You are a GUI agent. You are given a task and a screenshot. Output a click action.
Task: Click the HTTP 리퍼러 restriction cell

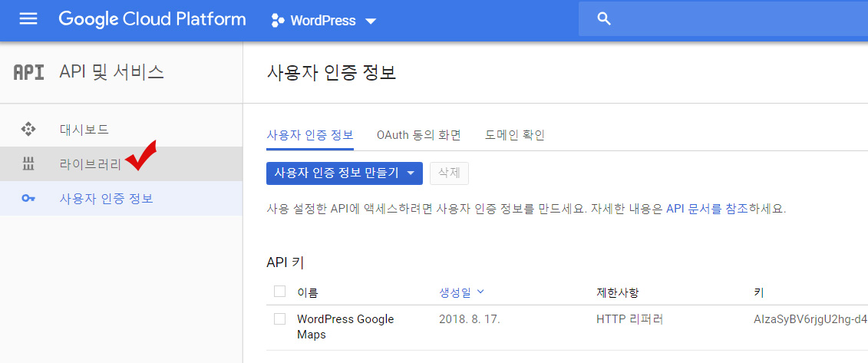pyautogui.click(x=629, y=319)
